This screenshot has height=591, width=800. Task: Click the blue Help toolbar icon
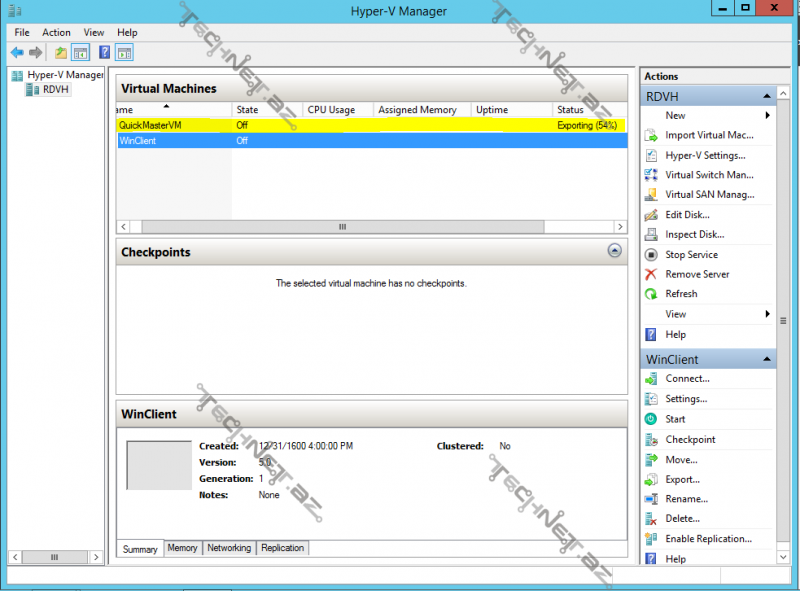(x=104, y=52)
